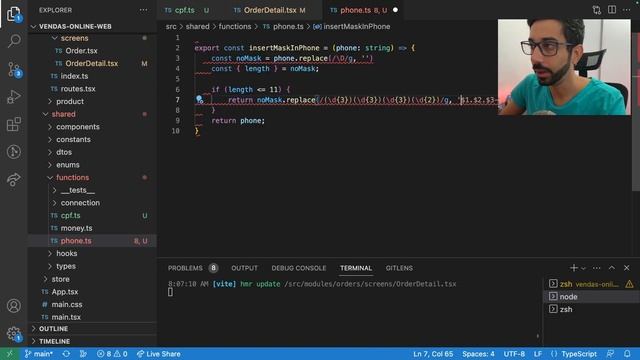This screenshot has height=360, width=640.
Task: Open the GitLens view in activity bar
Action: 14,152
